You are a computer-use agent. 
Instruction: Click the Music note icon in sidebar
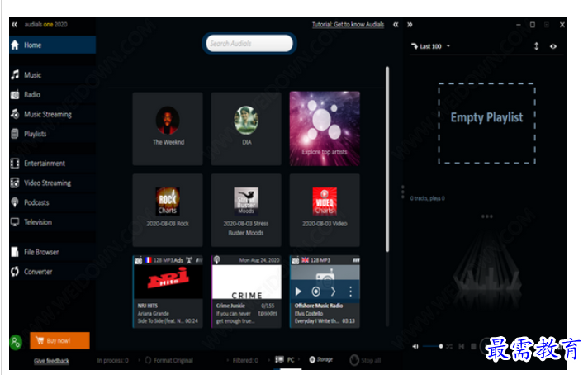pos(15,74)
